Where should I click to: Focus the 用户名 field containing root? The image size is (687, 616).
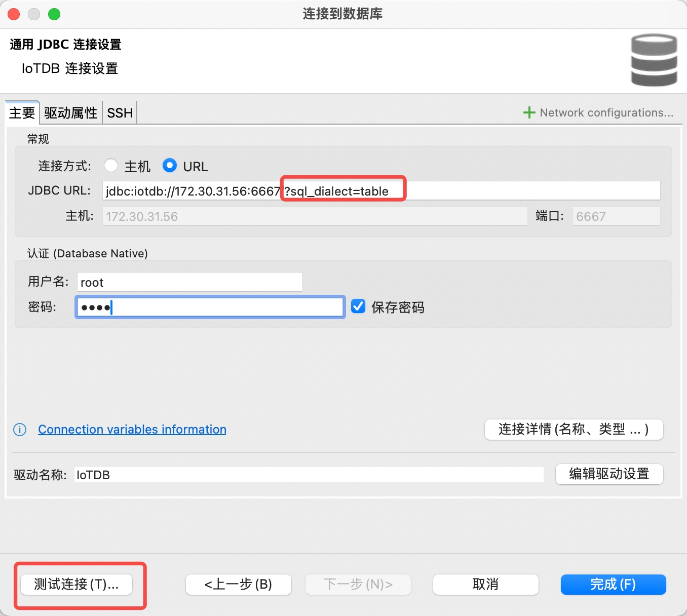click(190, 282)
